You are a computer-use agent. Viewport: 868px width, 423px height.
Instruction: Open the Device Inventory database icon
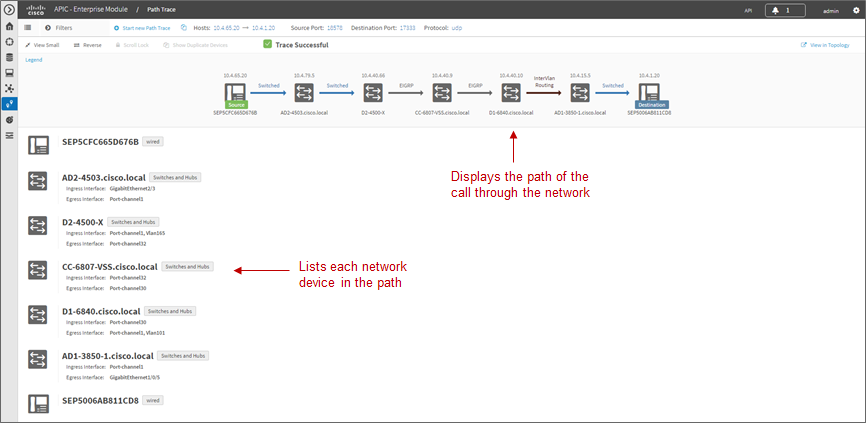click(x=9, y=57)
